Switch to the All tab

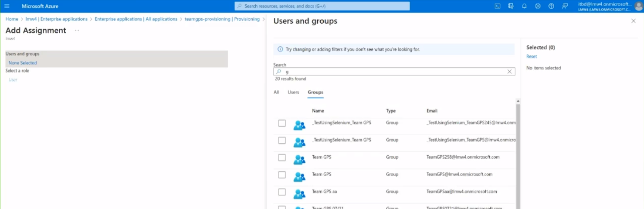pyautogui.click(x=276, y=92)
